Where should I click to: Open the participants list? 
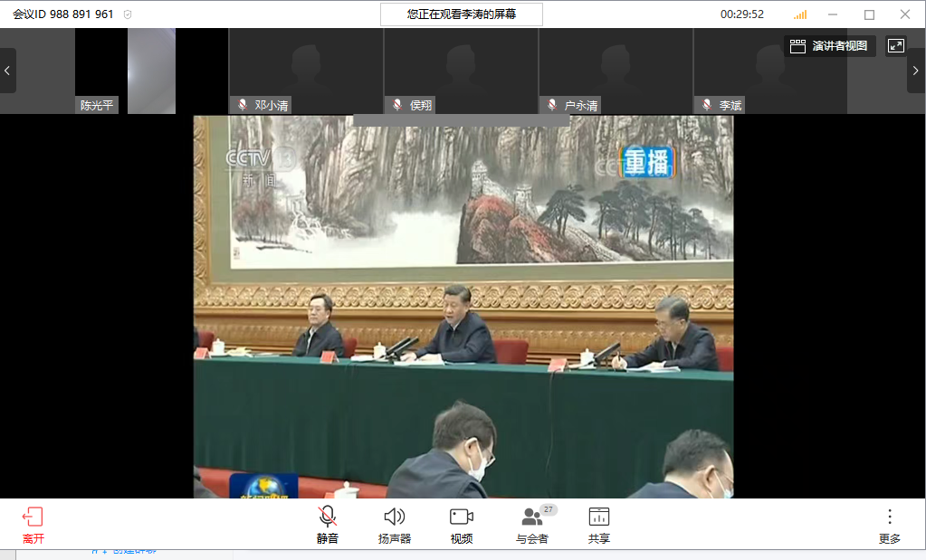pos(532,517)
